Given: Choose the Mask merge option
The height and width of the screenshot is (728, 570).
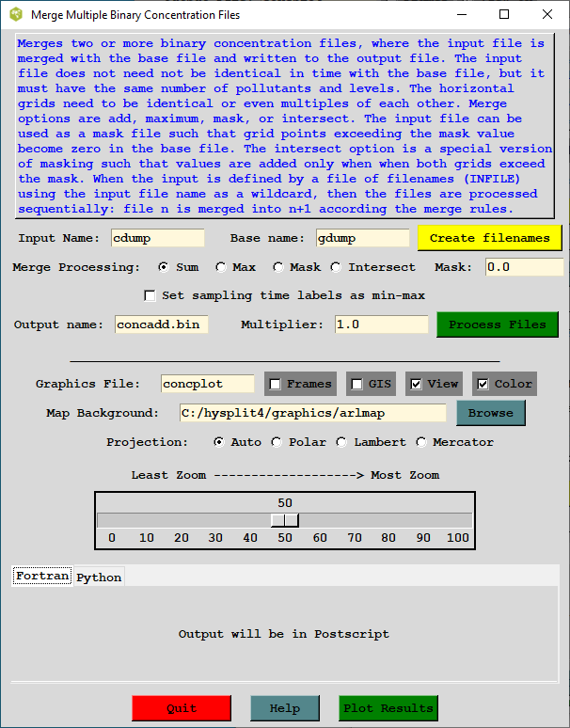Looking at the screenshot, I should tap(278, 267).
